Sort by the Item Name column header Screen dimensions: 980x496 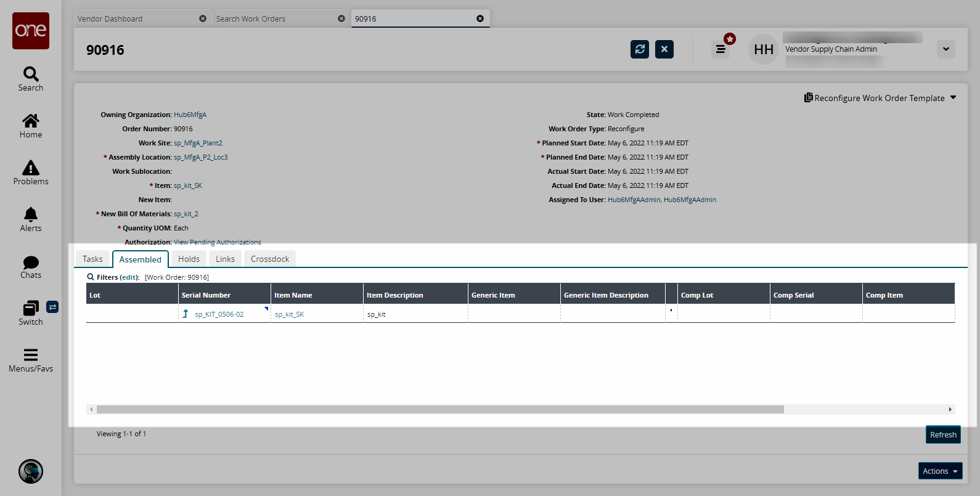point(317,295)
